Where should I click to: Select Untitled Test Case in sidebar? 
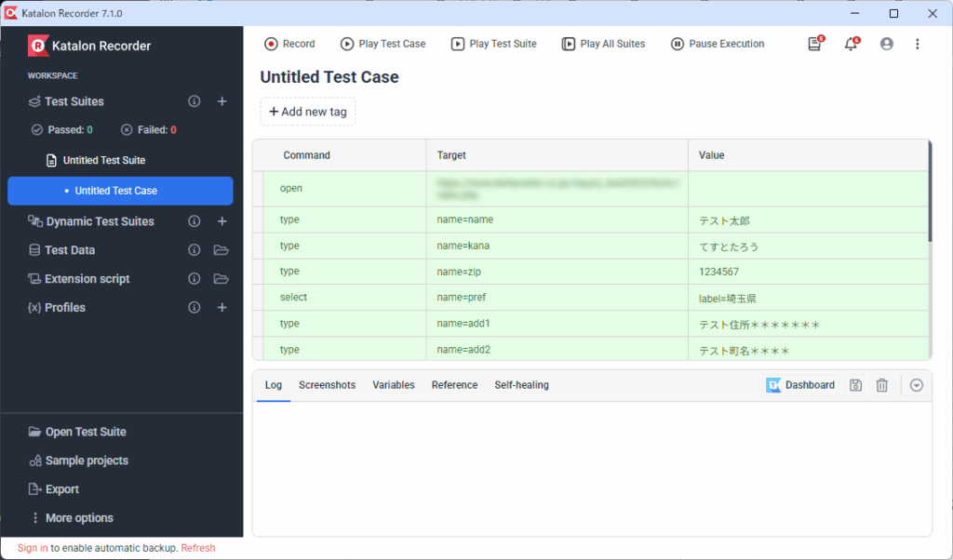tap(120, 191)
